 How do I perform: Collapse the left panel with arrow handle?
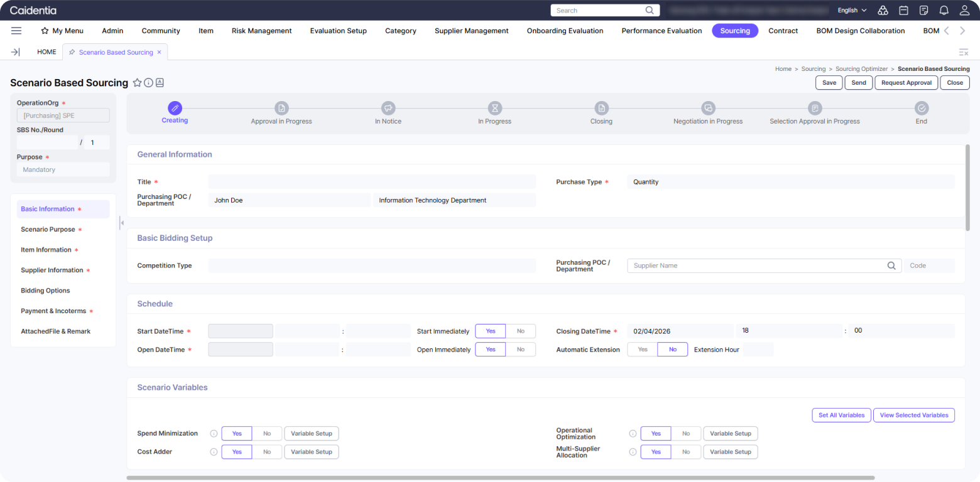tap(122, 223)
